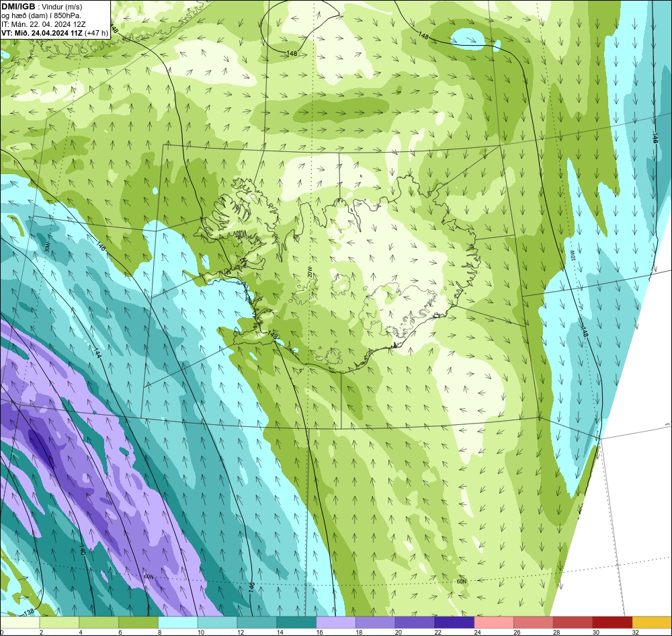Select the 20–22 m/s purple legend swatch

pyautogui.click(x=415, y=623)
